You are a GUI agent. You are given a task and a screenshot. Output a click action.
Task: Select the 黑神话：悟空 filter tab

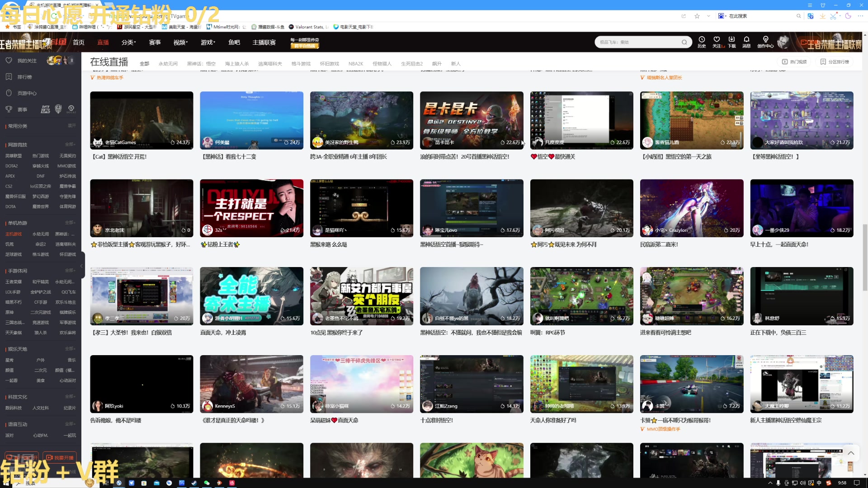click(x=201, y=64)
